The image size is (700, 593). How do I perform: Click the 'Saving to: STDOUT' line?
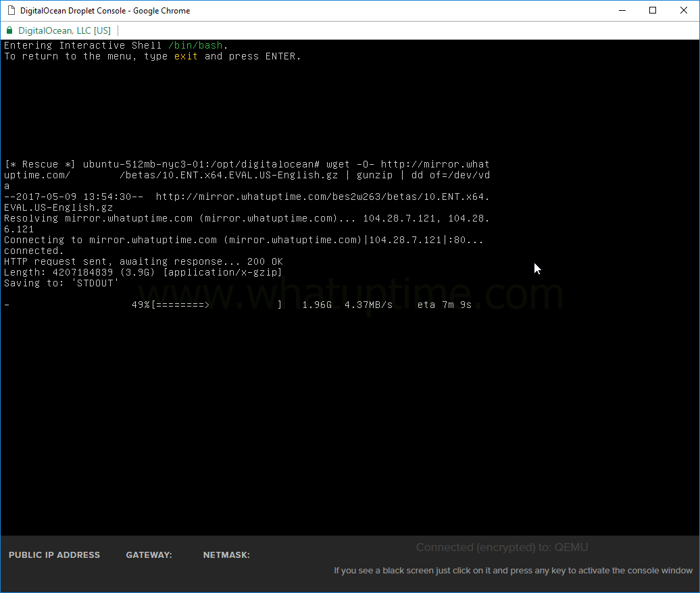point(61,284)
